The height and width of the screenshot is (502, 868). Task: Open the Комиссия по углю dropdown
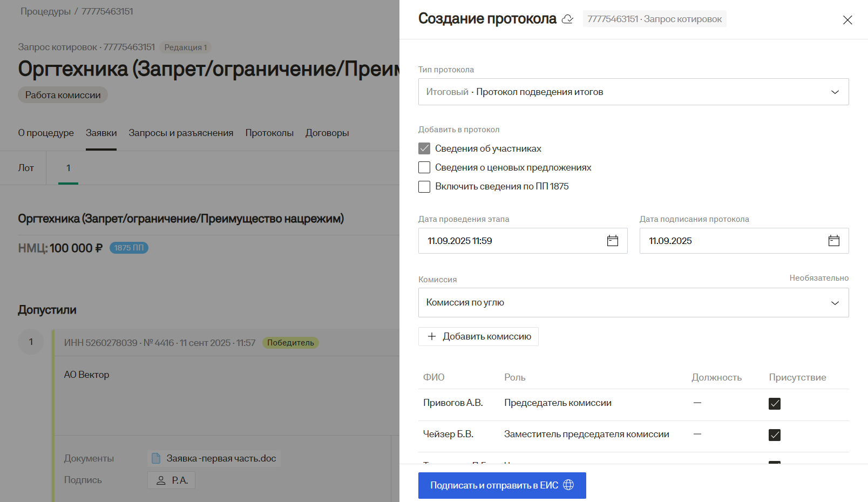[x=835, y=303]
